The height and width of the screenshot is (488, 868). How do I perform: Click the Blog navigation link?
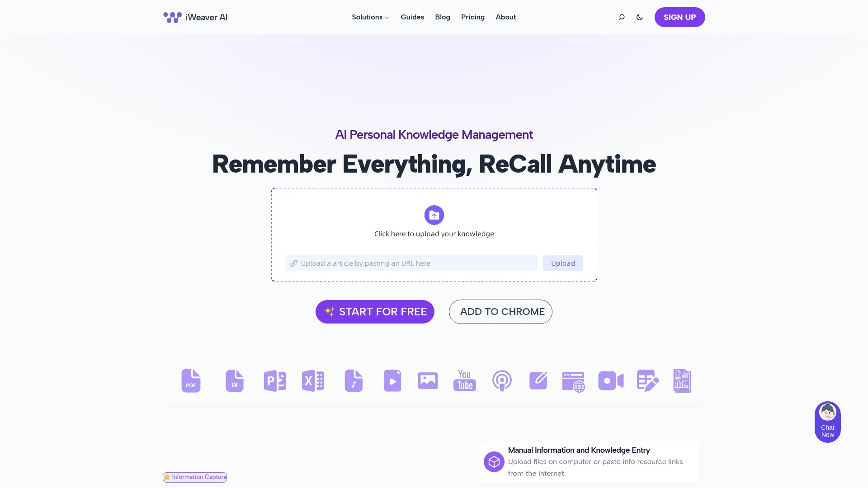coord(442,17)
